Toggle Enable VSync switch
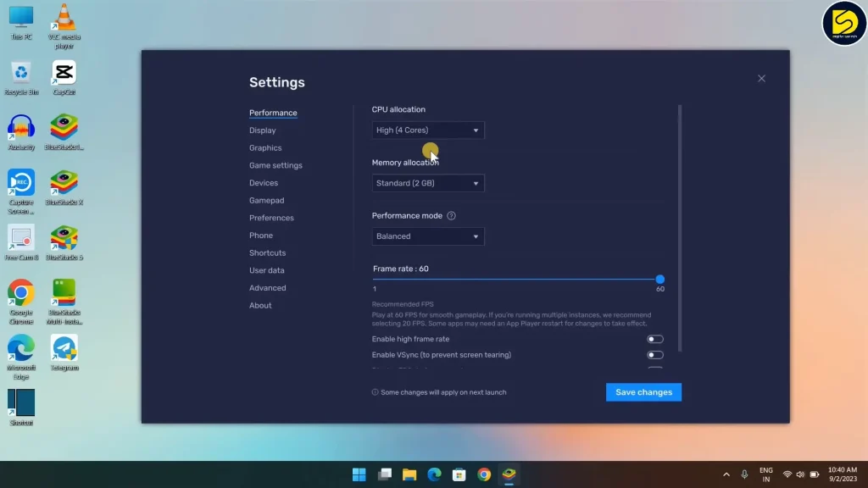Image resolution: width=868 pixels, height=488 pixels. pyautogui.click(x=654, y=355)
